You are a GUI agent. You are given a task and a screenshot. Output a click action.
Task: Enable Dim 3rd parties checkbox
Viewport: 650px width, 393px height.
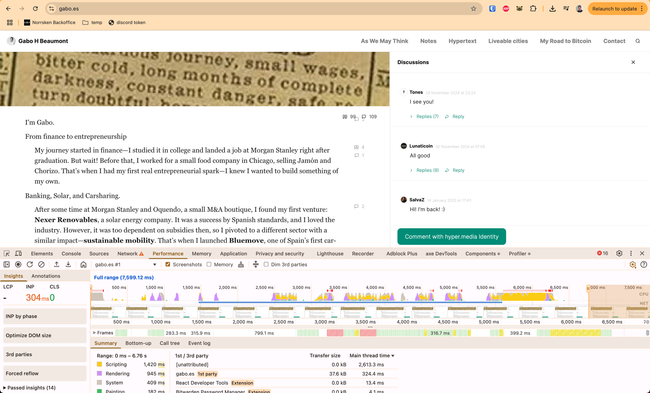pyautogui.click(x=266, y=264)
